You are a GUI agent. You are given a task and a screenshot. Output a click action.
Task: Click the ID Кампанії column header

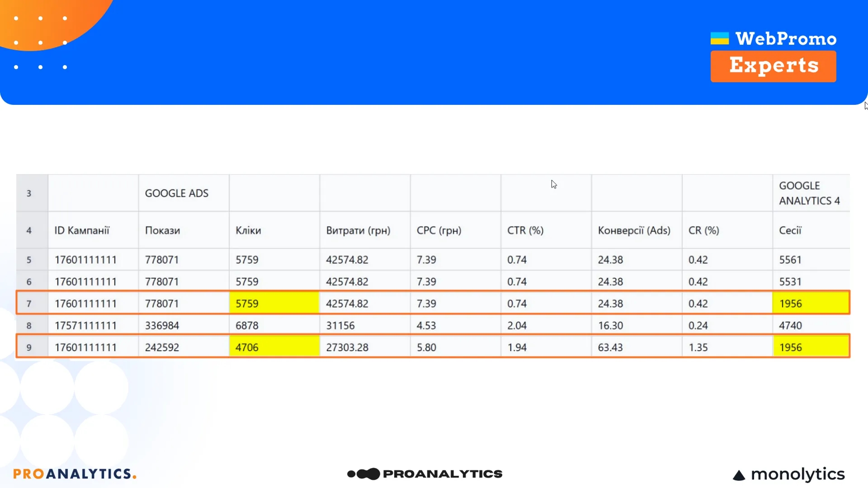coord(82,230)
